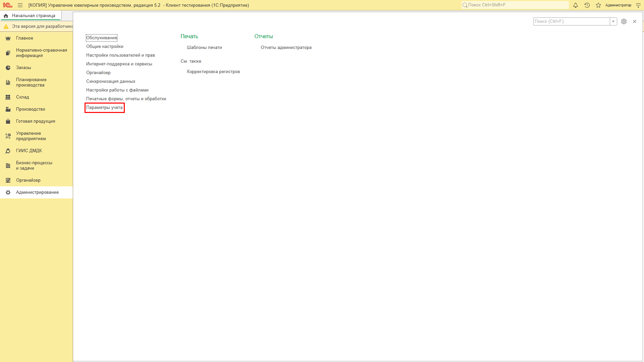644x362 pixels.
Task: Open Нормативно-справочная информация section
Action: pyautogui.click(x=36, y=53)
